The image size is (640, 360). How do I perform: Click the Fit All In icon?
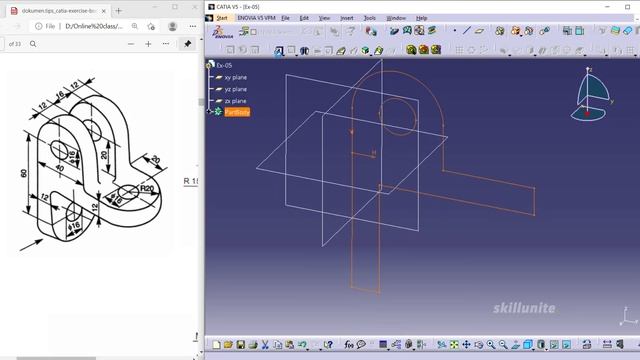(454, 345)
